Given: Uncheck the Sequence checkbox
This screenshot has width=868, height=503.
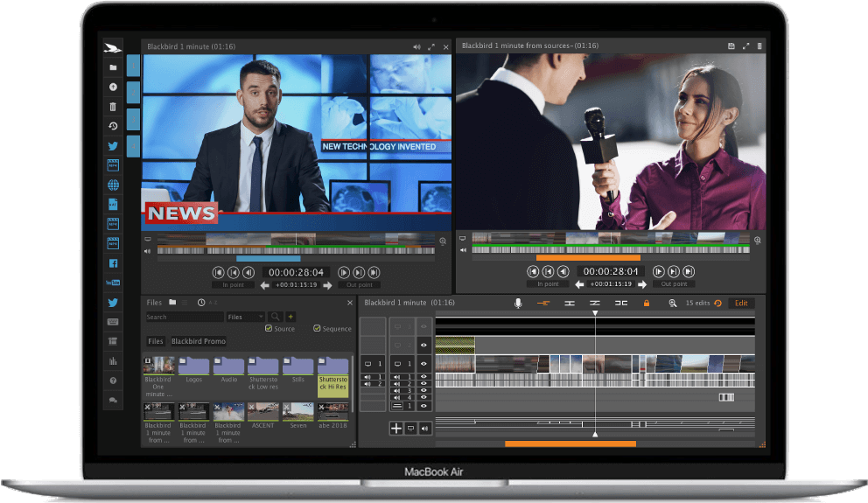Looking at the screenshot, I should pos(317,328).
